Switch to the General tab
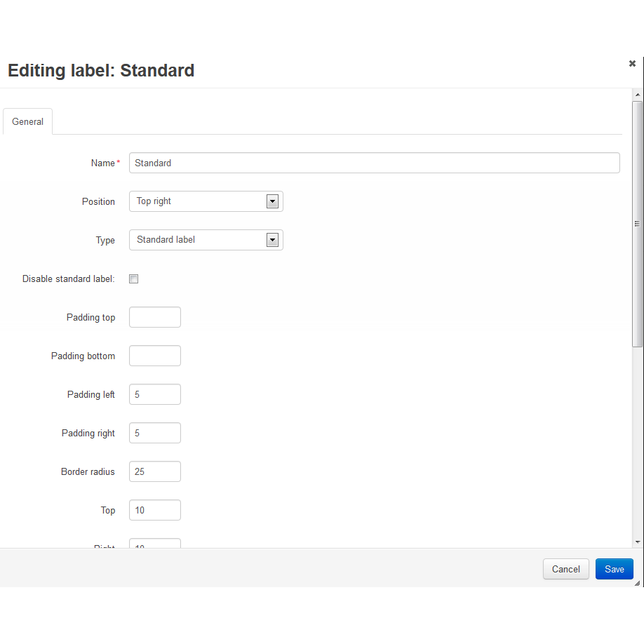644x644 pixels. (x=27, y=121)
